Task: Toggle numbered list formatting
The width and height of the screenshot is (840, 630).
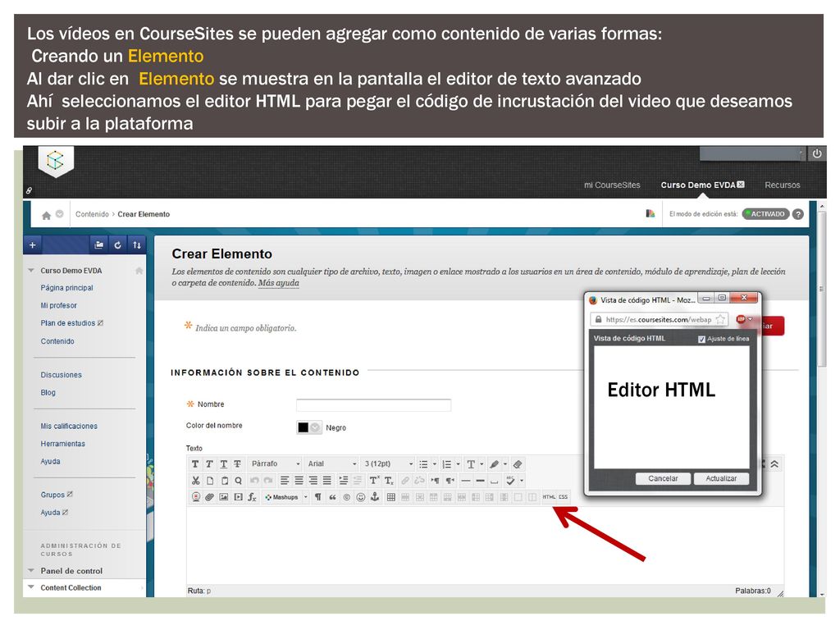Action: [447, 464]
